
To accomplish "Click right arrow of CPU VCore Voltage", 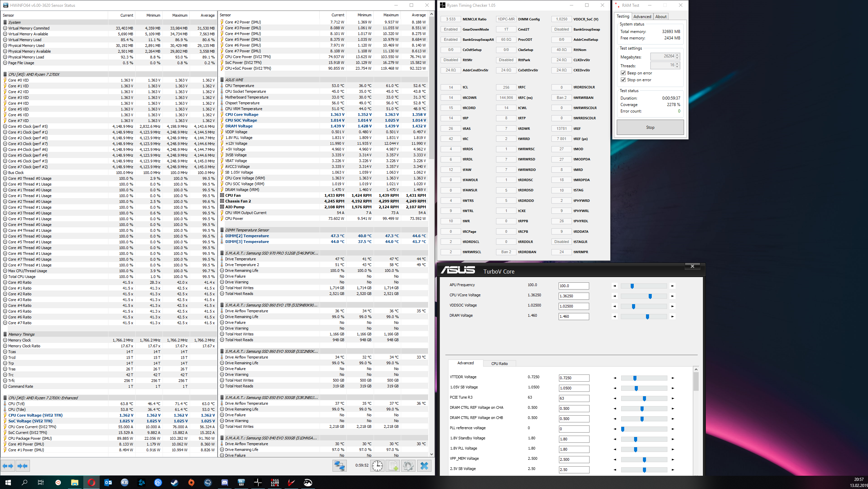I will tap(673, 296).
